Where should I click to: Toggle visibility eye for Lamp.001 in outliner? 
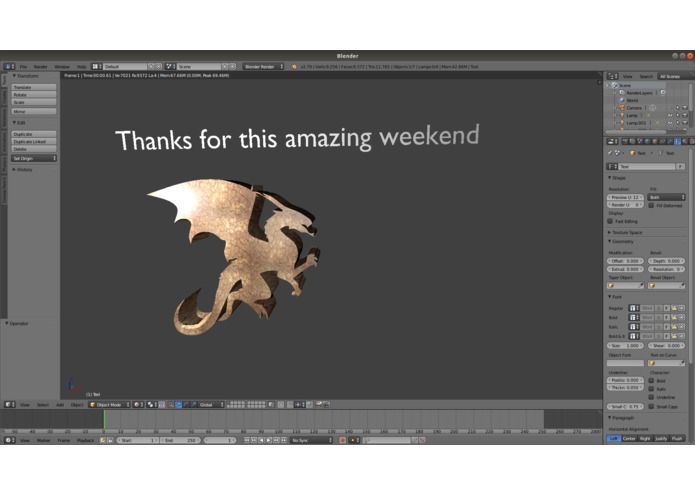coord(670,123)
